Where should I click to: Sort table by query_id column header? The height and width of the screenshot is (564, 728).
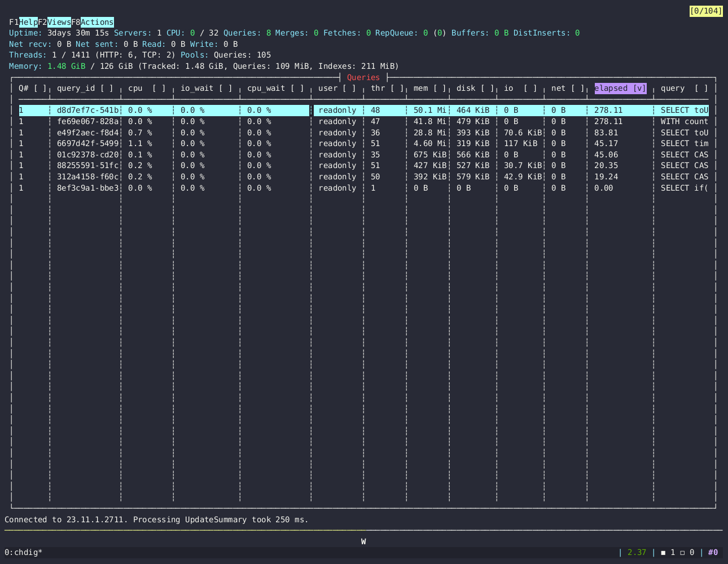[x=85, y=88]
